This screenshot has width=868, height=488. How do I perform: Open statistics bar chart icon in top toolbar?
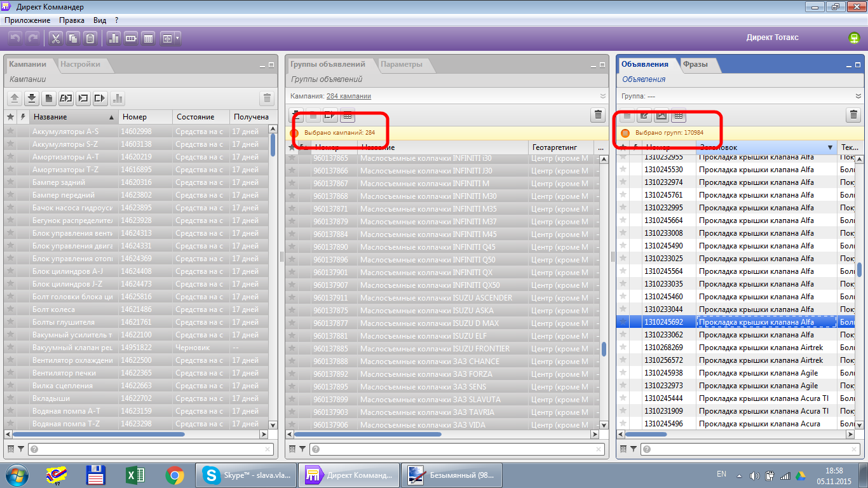pyautogui.click(x=114, y=39)
